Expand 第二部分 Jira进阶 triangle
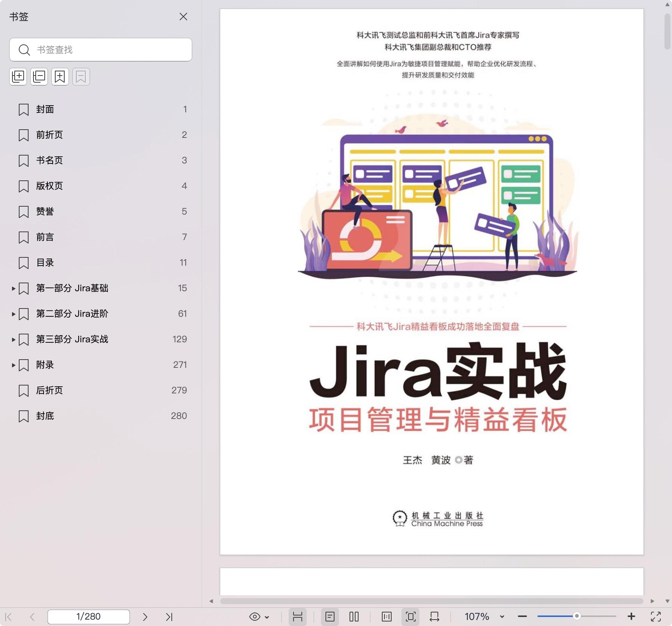The height and width of the screenshot is (626, 672). 14,314
